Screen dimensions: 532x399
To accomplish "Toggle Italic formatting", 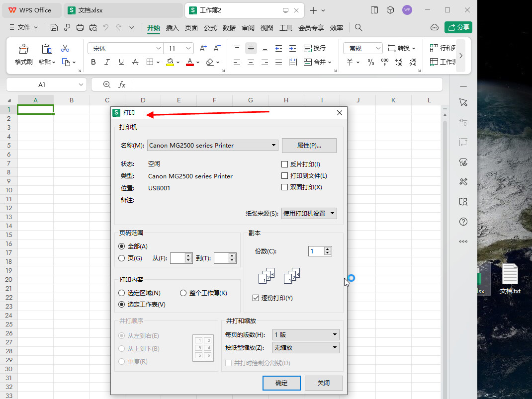I will (x=107, y=62).
